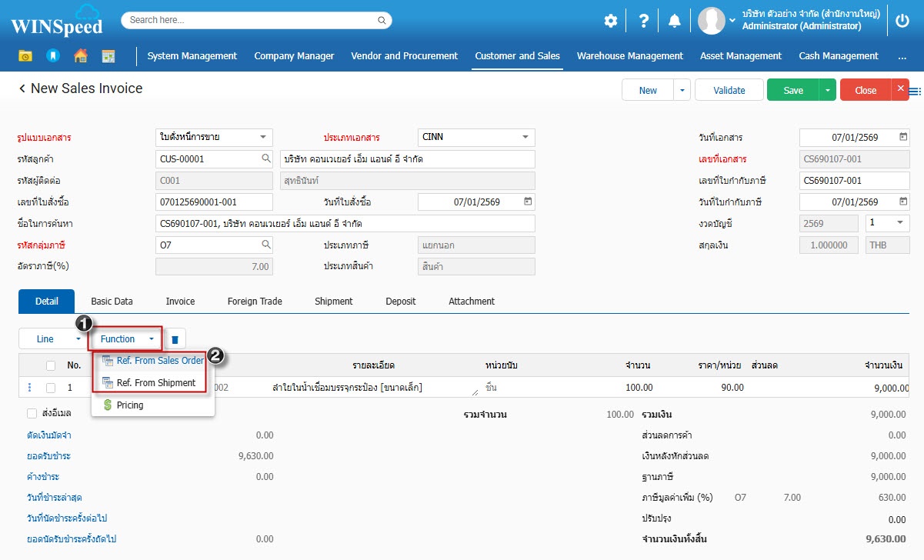Check the send email checkbox

pyautogui.click(x=32, y=413)
